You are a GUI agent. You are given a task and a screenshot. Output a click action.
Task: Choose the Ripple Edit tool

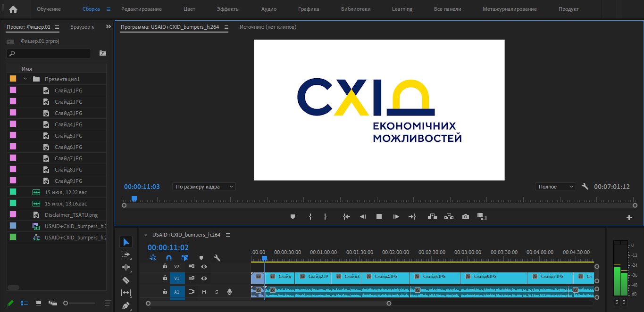click(x=125, y=267)
